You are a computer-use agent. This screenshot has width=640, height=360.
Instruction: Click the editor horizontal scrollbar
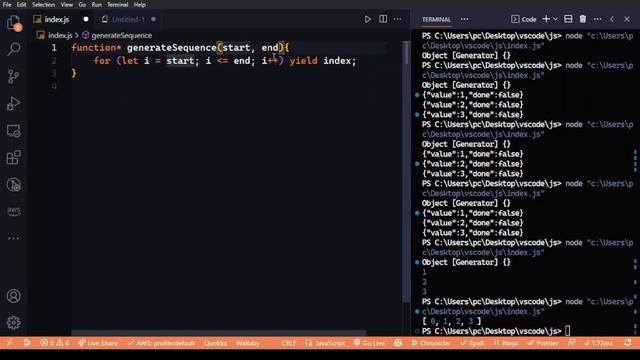218,333
